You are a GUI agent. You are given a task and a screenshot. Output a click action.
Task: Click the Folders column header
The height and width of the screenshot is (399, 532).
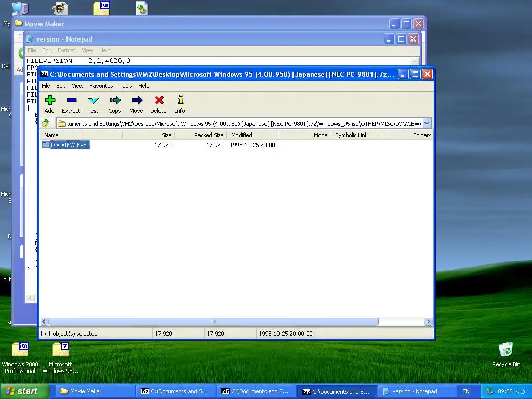point(407,135)
